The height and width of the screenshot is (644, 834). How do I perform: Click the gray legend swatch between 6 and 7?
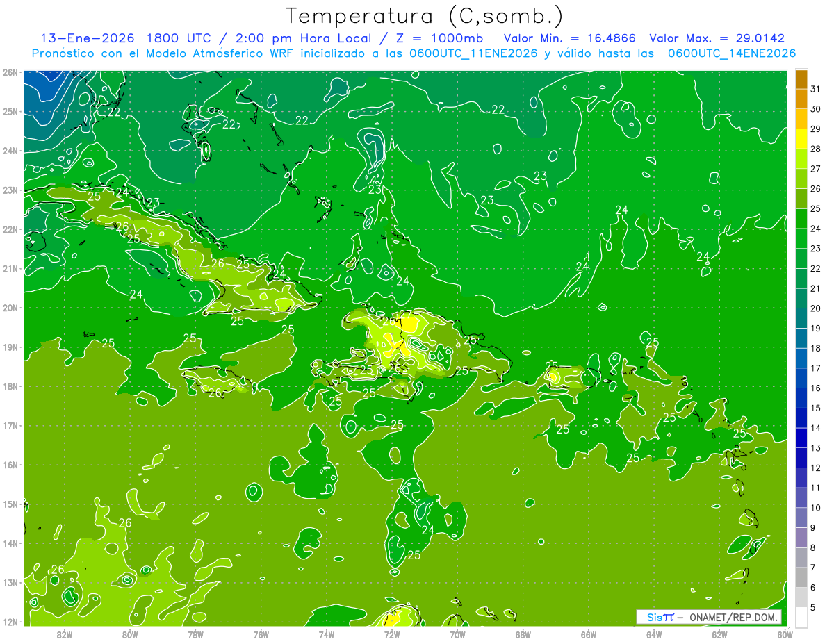801,577
